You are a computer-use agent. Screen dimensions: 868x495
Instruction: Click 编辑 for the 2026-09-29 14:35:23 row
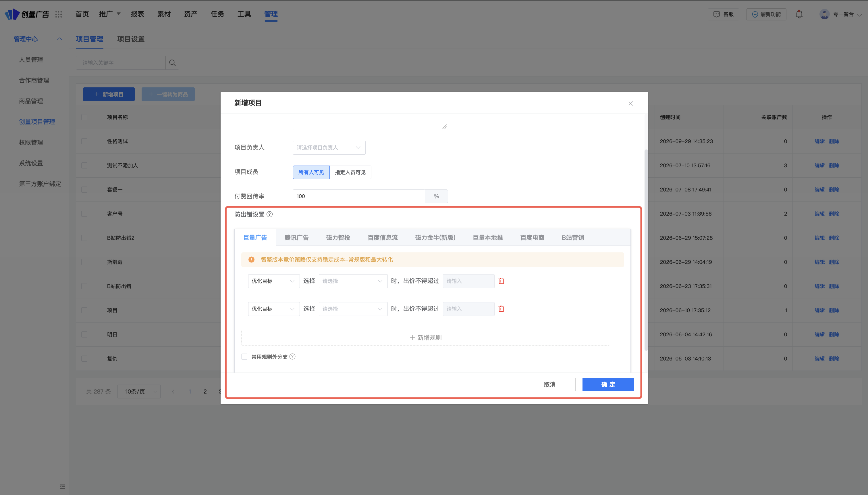pyautogui.click(x=819, y=141)
